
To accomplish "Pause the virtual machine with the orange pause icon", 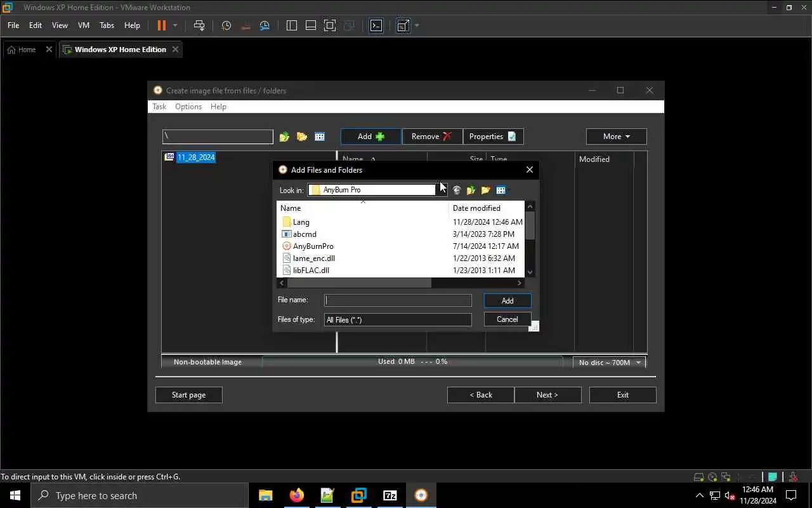I will click(161, 25).
